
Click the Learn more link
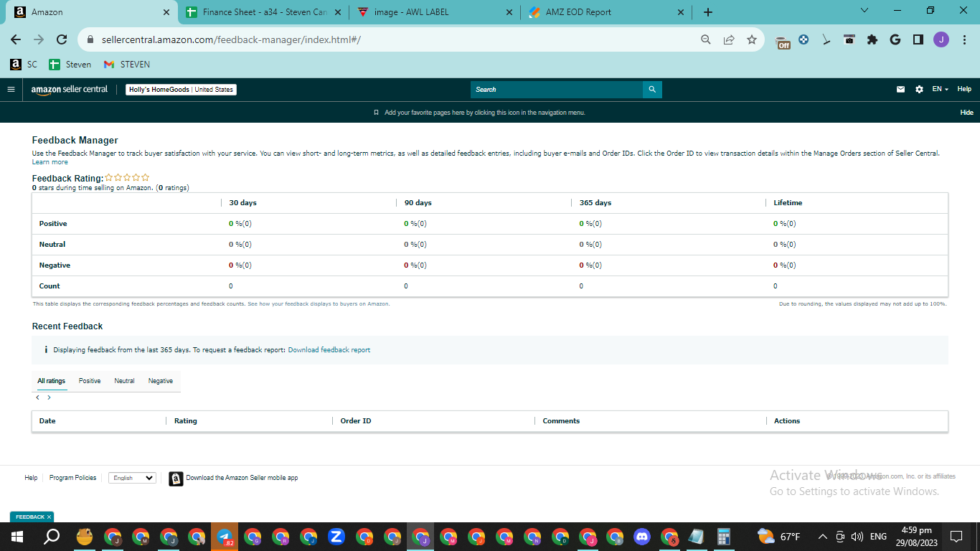coord(50,162)
